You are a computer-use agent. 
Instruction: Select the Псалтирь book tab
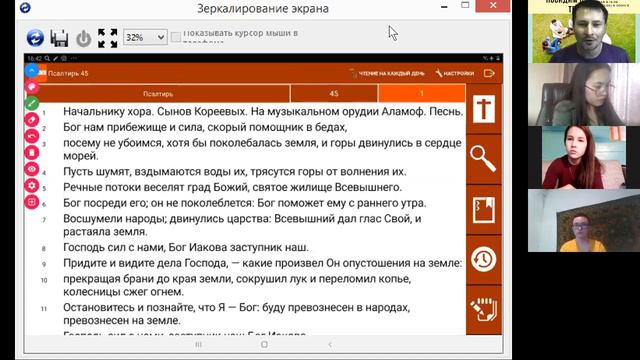pyautogui.click(x=158, y=94)
